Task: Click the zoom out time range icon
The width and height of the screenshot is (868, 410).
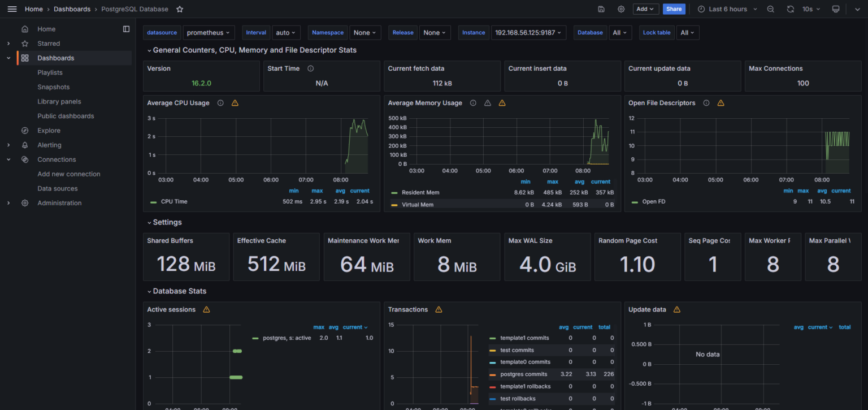Action: (770, 9)
